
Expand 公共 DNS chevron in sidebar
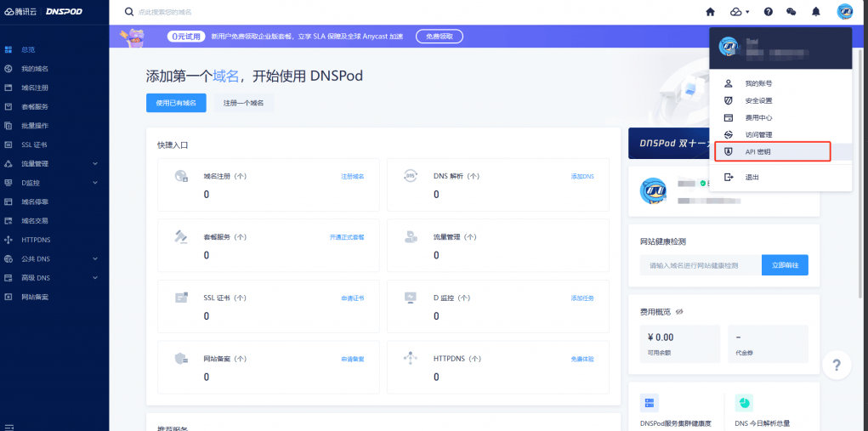[95, 259]
